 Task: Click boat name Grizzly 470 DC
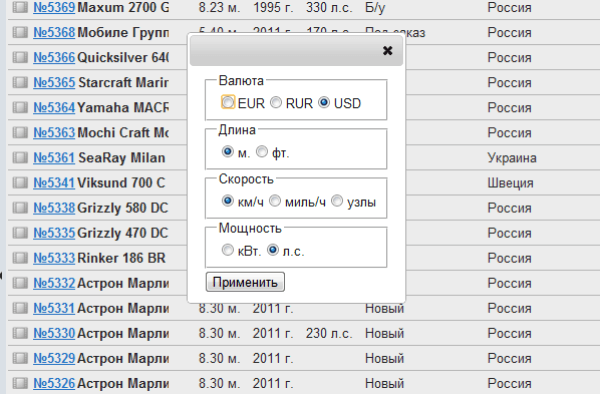tap(123, 233)
